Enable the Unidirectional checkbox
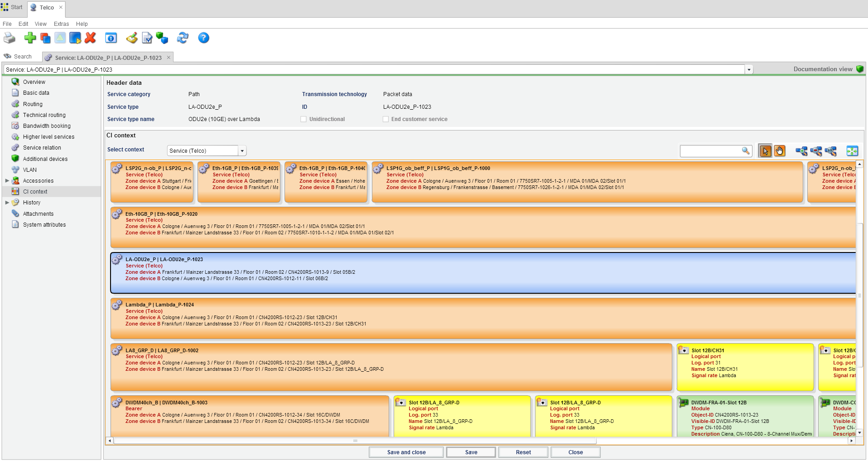This screenshot has height=461, width=868. (303, 119)
